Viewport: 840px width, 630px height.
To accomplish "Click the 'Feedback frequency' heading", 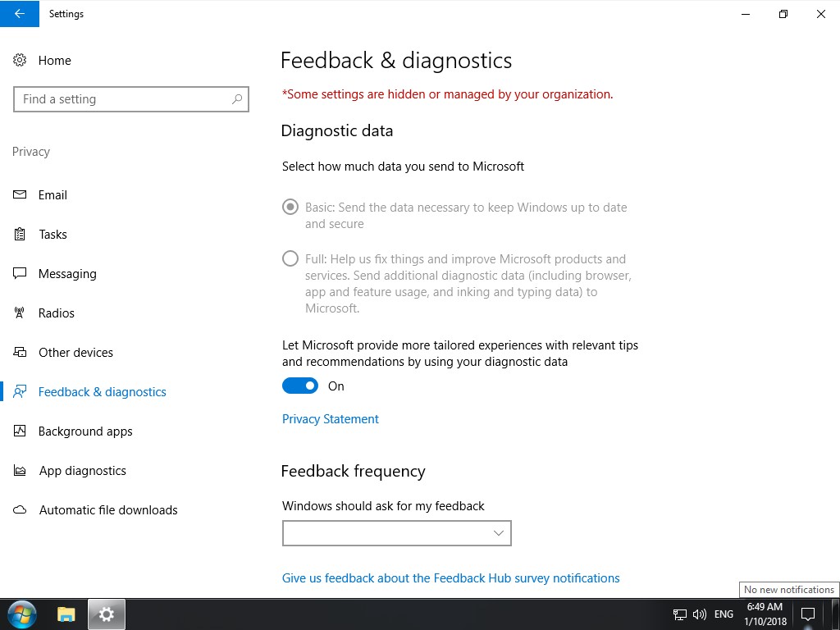I will [353, 472].
